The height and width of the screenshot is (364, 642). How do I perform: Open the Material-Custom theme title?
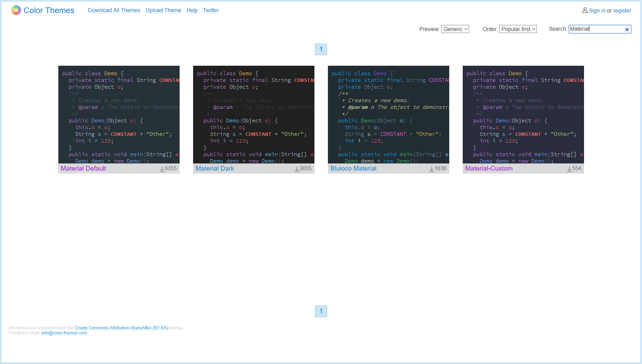(489, 168)
